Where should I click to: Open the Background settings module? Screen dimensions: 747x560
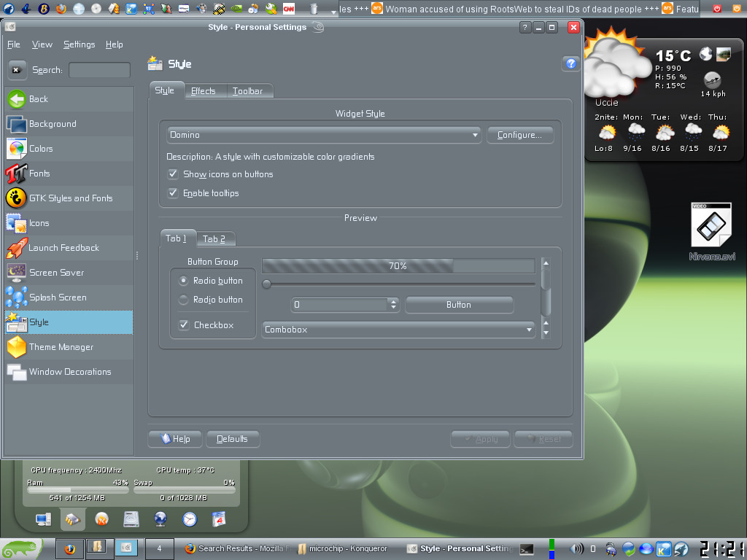(69, 124)
